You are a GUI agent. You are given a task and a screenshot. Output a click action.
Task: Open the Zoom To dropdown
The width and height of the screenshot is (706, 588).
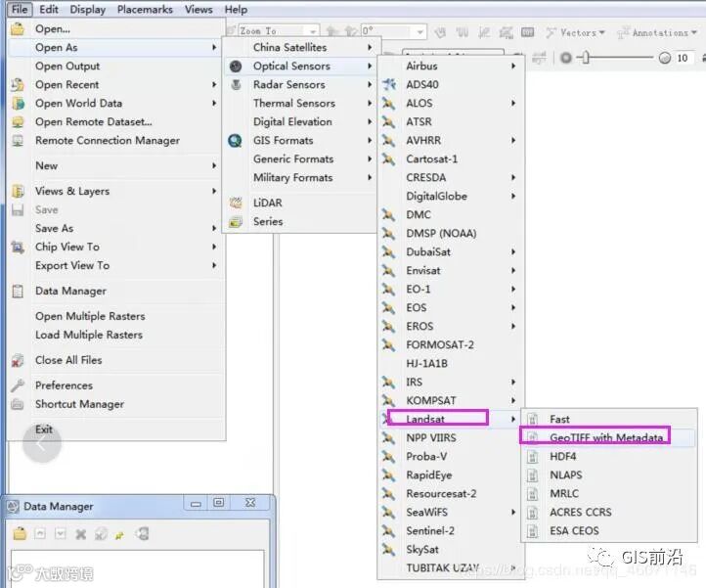coord(313,31)
